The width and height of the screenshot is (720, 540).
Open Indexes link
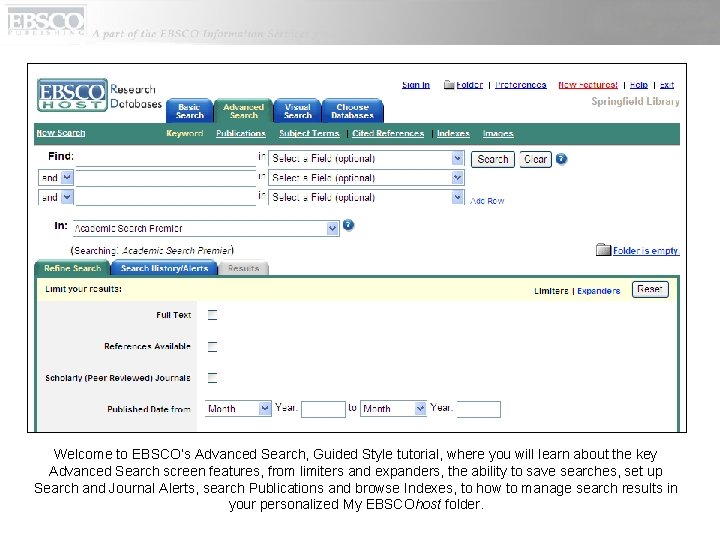[453, 133]
